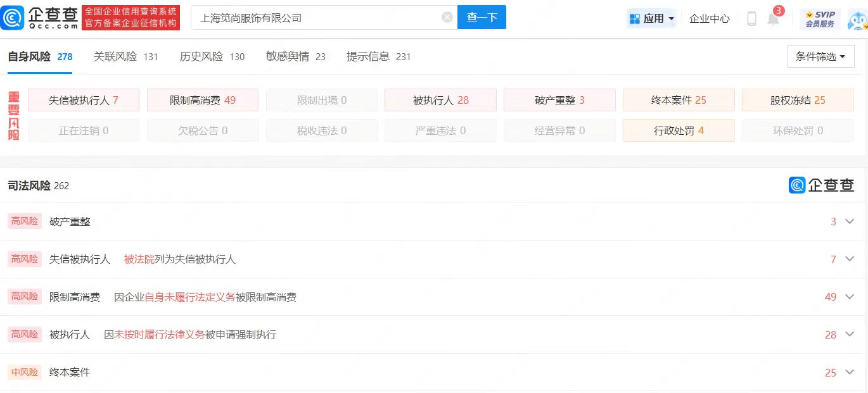The image size is (868, 393).
Task: Switch to 自身风险 tab
Action: pyautogui.click(x=40, y=56)
